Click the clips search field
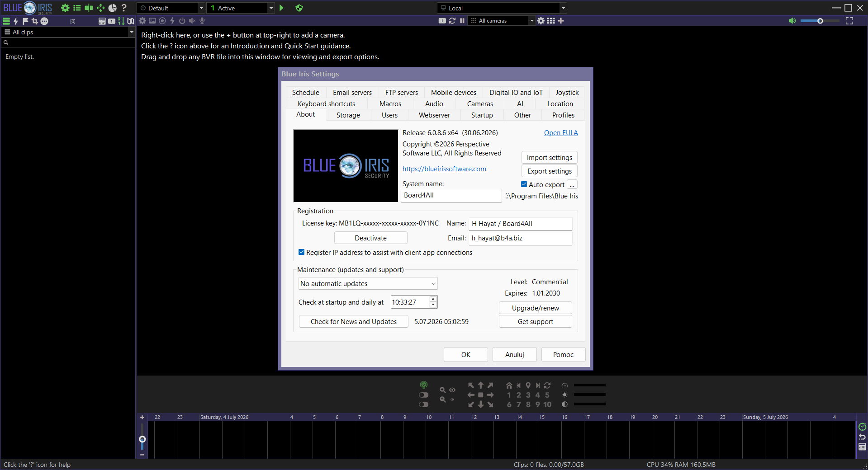Screen dimensions: 868x470 pyautogui.click(x=68, y=42)
